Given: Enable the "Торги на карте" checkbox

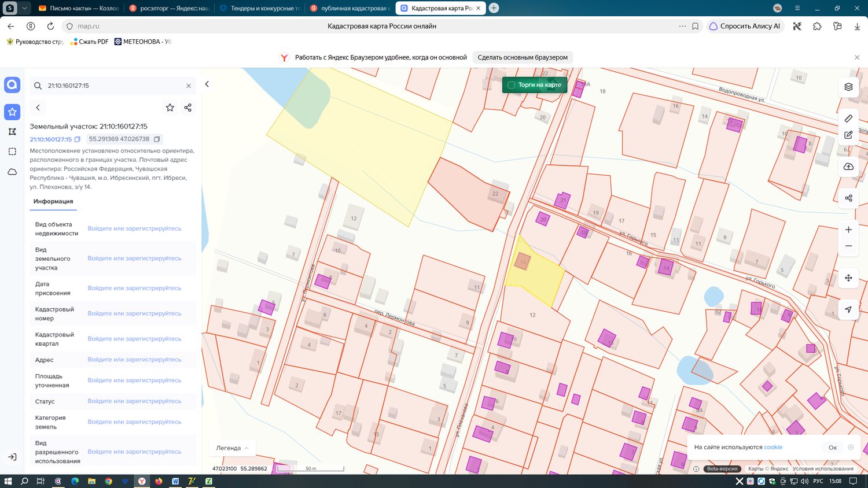Looking at the screenshot, I should [512, 85].
